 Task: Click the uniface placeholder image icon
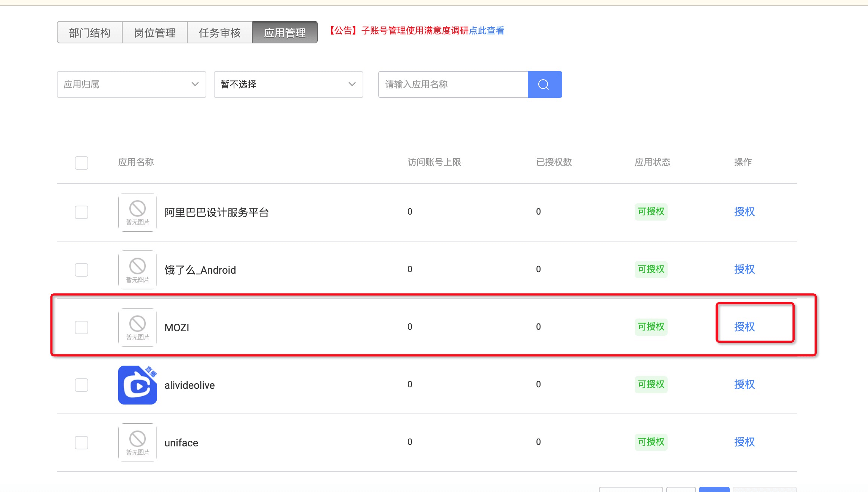pos(137,442)
